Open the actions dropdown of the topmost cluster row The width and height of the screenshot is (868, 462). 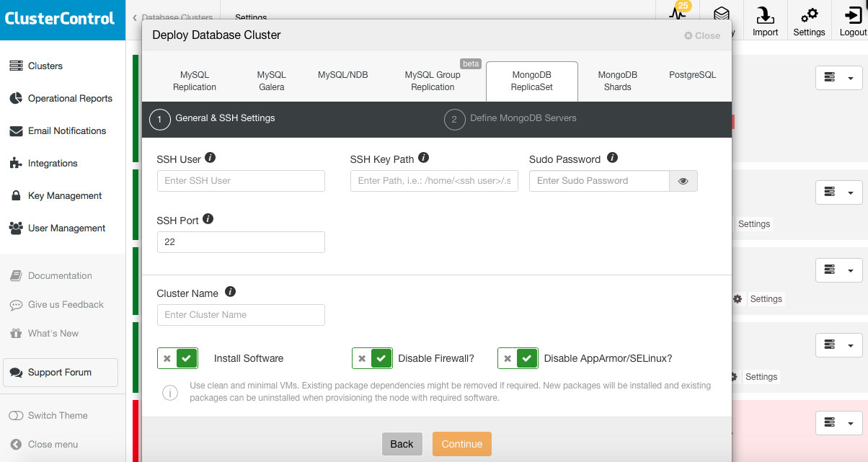point(839,78)
